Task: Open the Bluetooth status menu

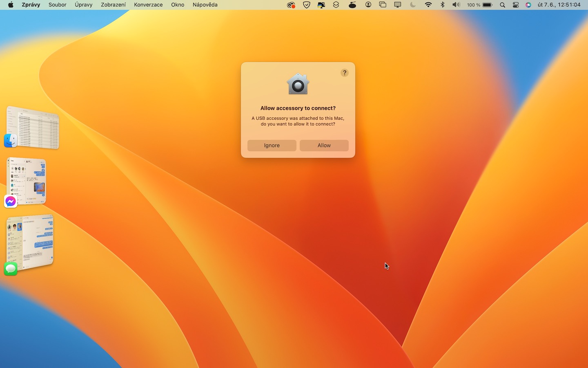Action: point(442,5)
